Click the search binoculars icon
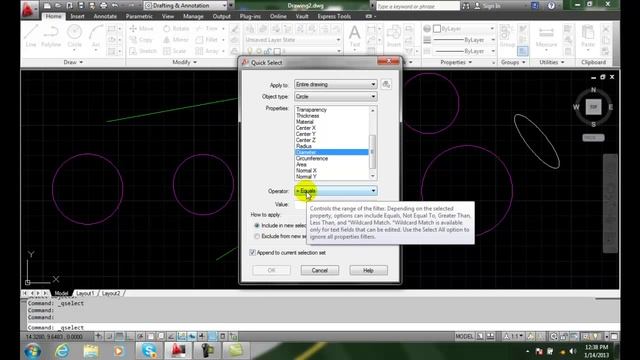The height and width of the screenshot is (360, 640). [x=466, y=6]
